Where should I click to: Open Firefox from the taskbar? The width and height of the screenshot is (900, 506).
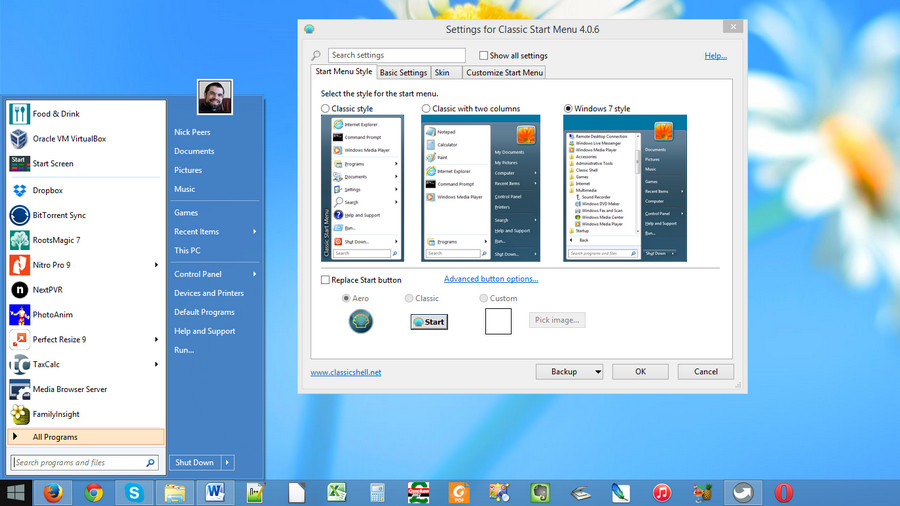[53, 493]
